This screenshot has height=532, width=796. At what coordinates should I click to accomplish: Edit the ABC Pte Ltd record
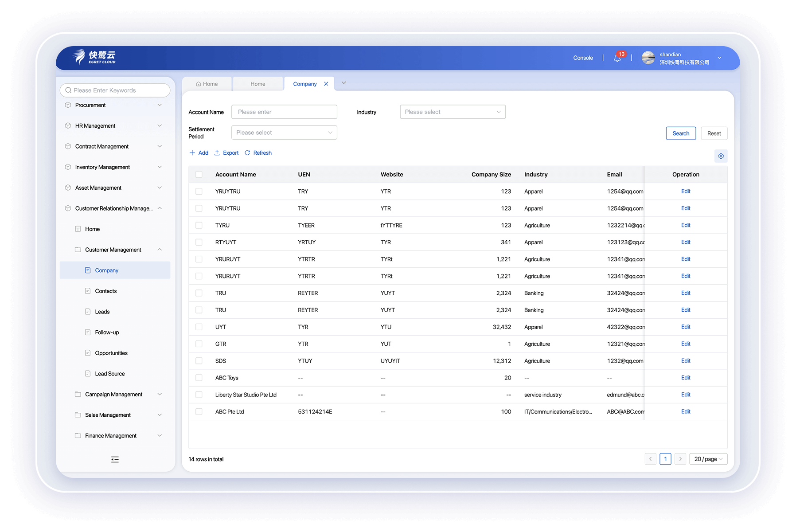pyautogui.click(x=686, y=411)
